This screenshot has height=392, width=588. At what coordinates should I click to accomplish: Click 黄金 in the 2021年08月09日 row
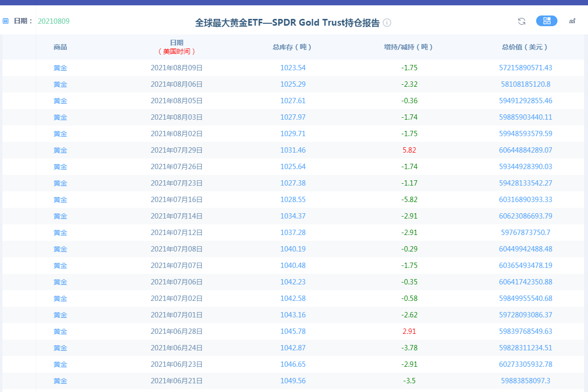61,68
